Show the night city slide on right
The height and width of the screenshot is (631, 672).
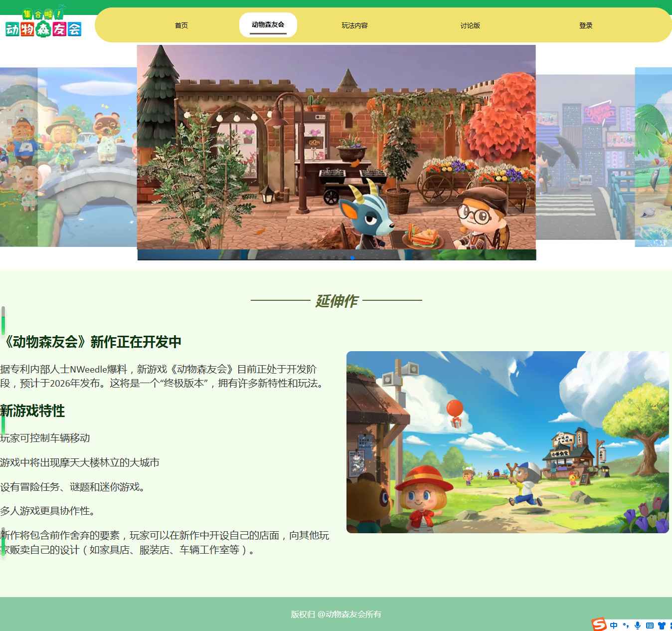point(584,157)
